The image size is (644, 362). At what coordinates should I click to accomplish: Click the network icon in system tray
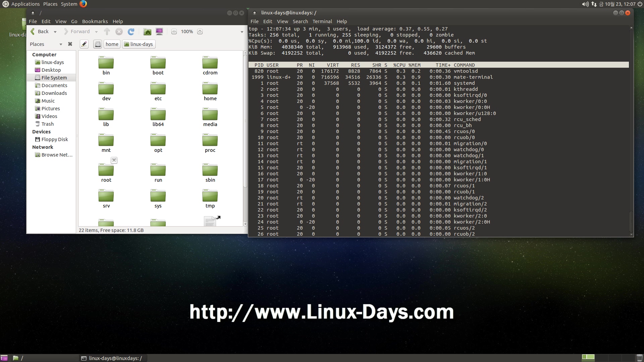point(594,4)
